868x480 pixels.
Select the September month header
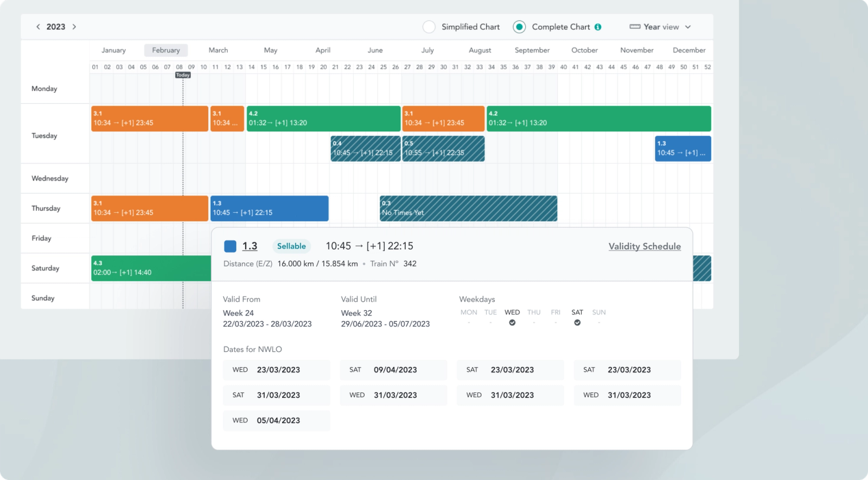point(532,50)
